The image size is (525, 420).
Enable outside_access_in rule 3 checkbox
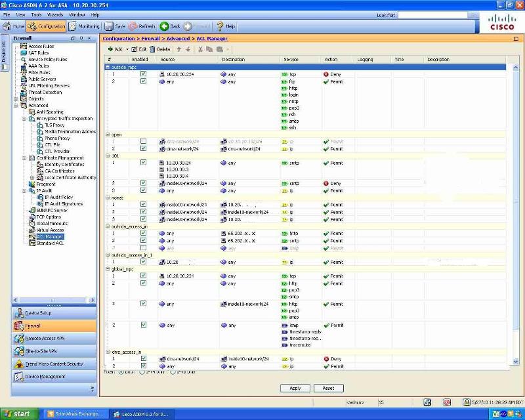pos(143,248)
